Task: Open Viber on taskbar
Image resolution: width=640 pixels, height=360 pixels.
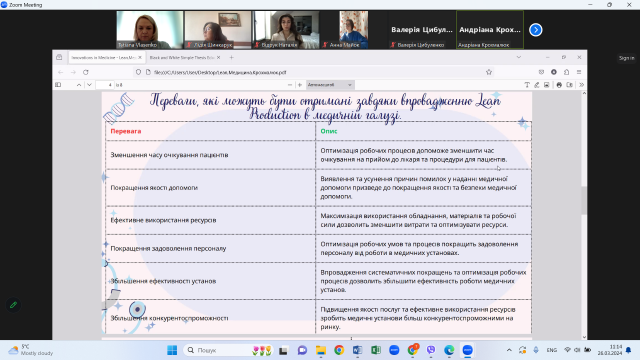Action: pos(431,350)
